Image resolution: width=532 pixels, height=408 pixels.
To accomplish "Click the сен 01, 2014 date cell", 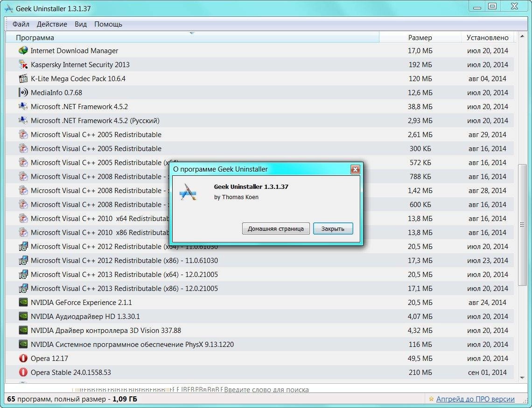I will (487, 372).
